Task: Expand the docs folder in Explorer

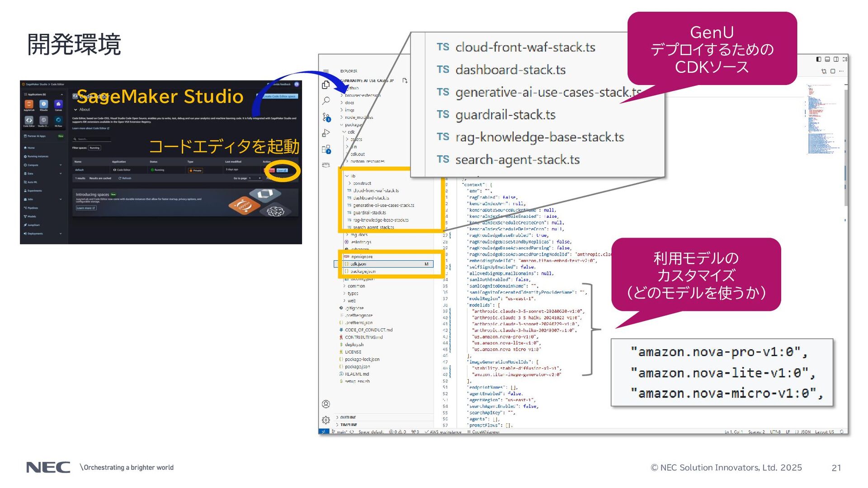Action: (347, 103)
